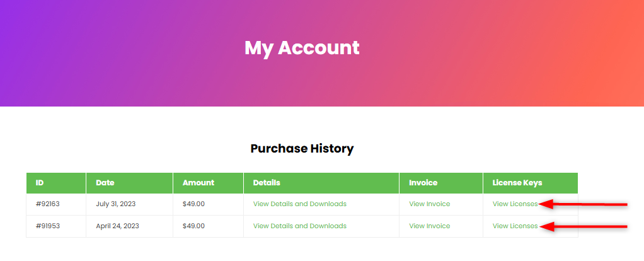This screenshot has height=261, width=644.
Task: Click the July 31, 2023 date cell
Action: click(x=115, y=204)
